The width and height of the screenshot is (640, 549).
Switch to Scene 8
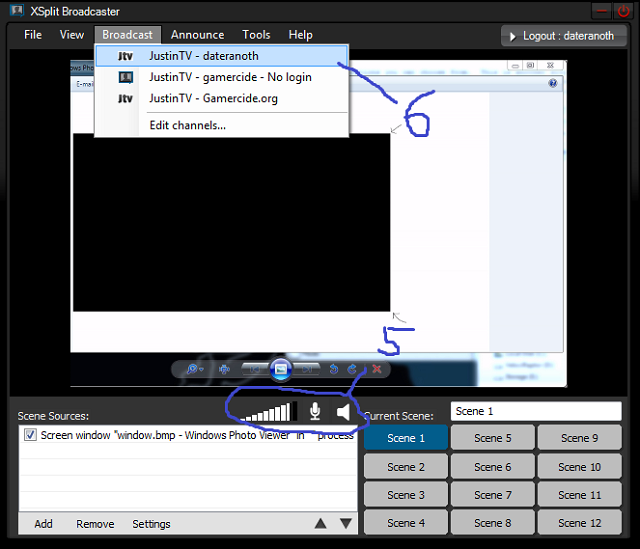tap(493, 522)
